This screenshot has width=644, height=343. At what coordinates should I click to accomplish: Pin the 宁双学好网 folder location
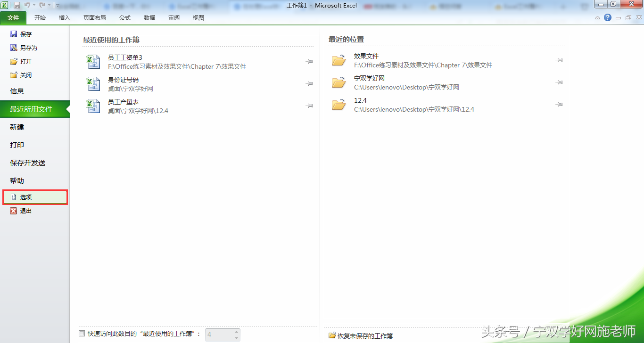[559, 82]
